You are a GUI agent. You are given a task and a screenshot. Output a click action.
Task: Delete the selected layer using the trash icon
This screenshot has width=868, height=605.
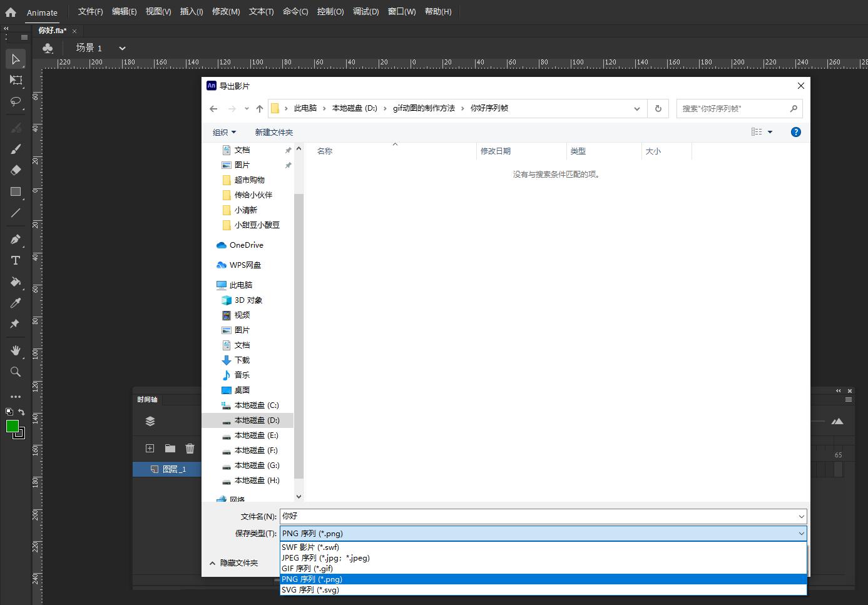point(190,449)
